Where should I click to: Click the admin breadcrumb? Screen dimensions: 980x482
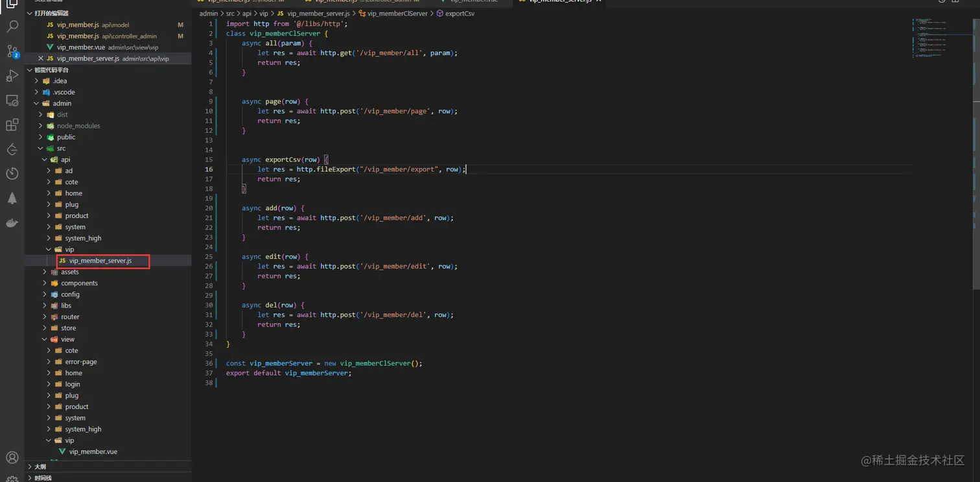[x=209, y=14]
